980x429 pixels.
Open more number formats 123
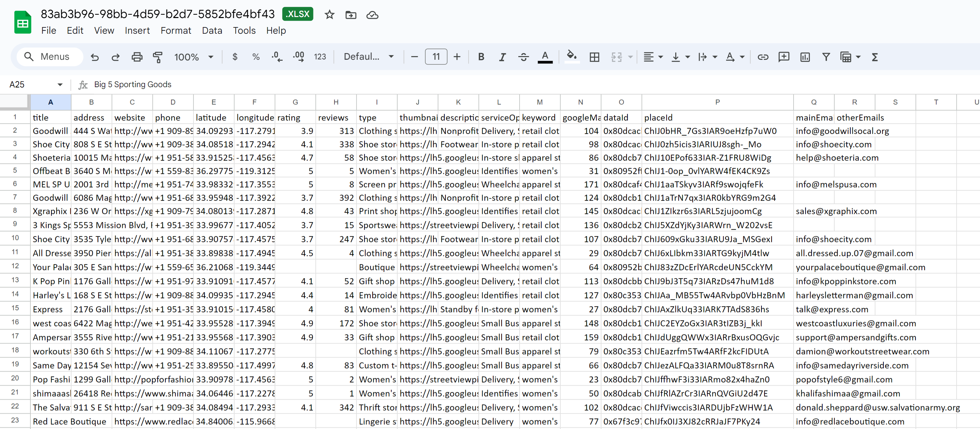[320, 57]
